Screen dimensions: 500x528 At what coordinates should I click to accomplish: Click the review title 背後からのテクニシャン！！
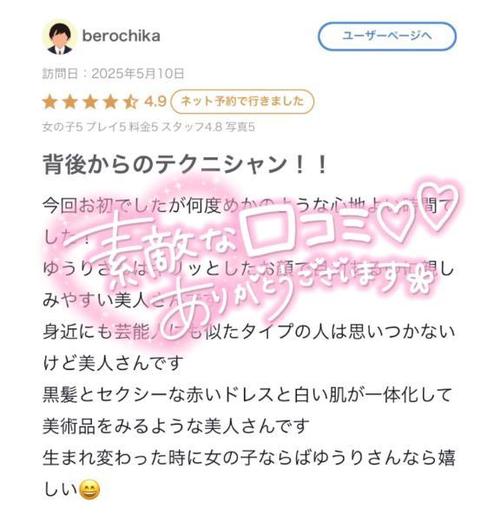185,165
